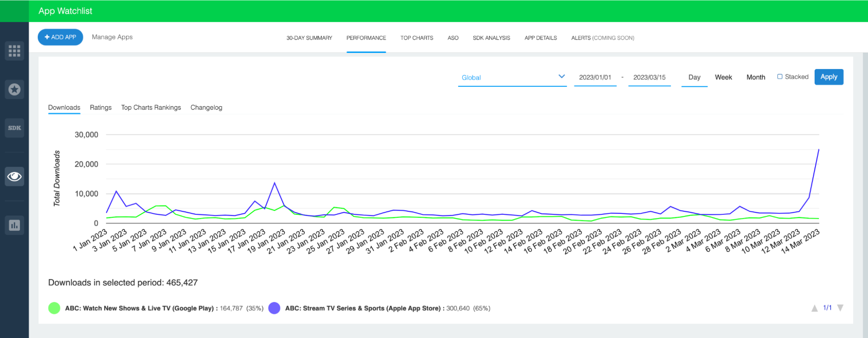The width and height of the screenshot is (868, 338).
Task: Switch to the Changelog chart tab
Action: (x=206, y=108)
